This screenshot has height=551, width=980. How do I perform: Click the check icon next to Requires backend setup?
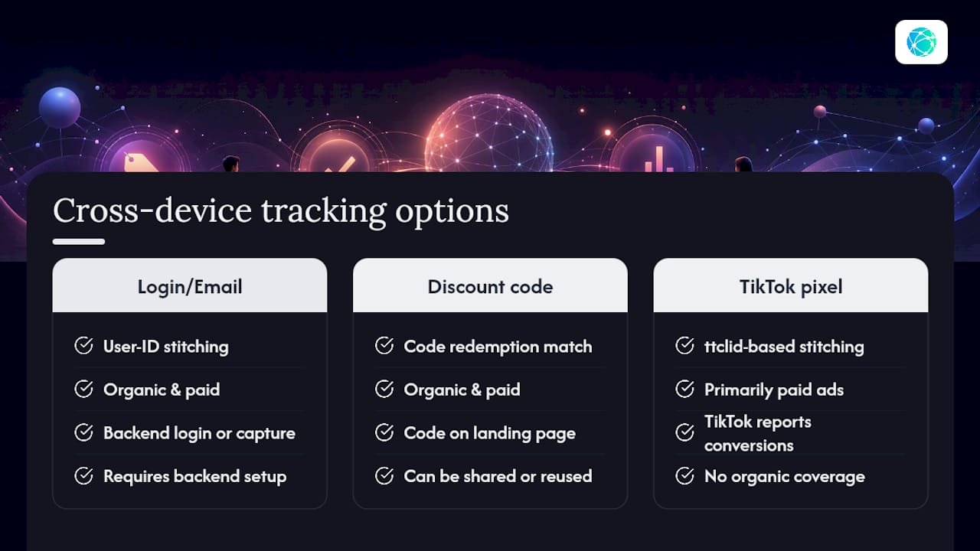click(x=83, y=476)
